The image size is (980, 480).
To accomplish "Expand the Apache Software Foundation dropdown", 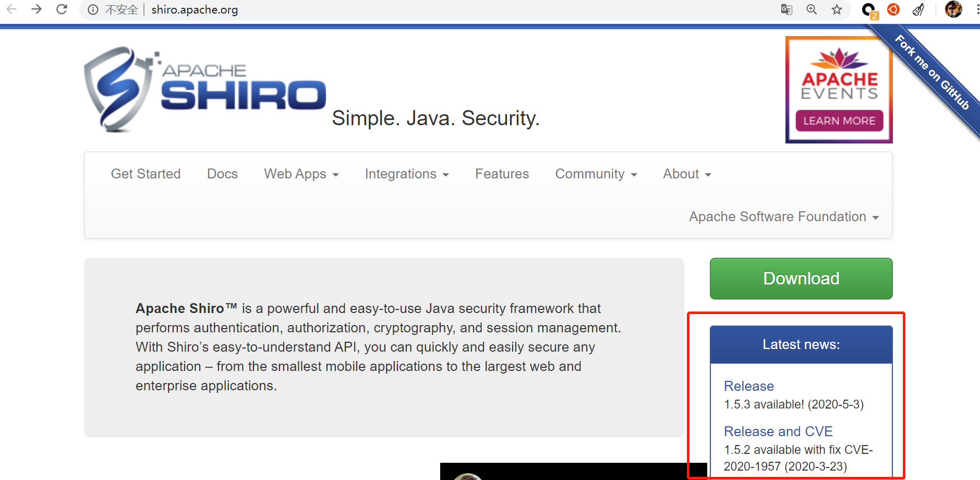I will click(784, 217).
